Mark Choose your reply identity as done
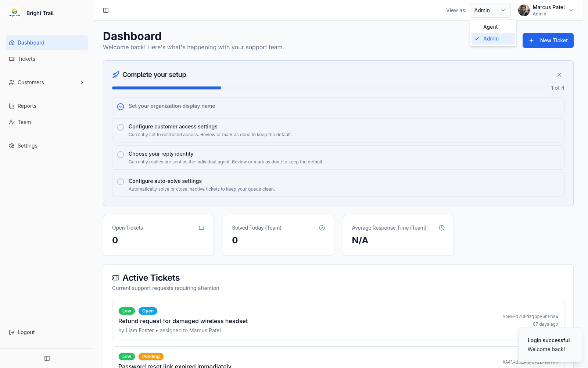The height and width of the screenshot is (368, 588). [x=121, y=155]
